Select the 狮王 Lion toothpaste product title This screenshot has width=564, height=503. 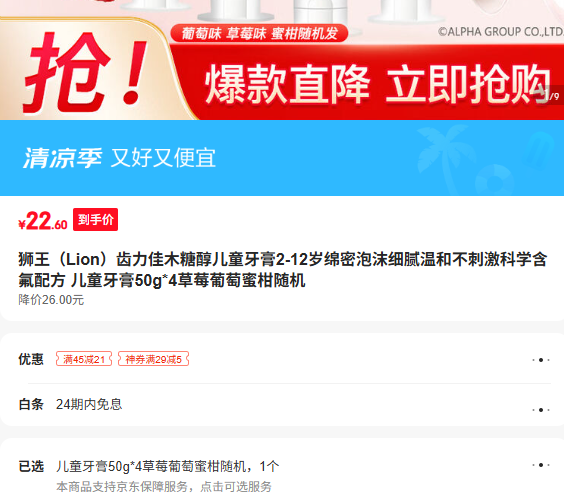[282, 270]
